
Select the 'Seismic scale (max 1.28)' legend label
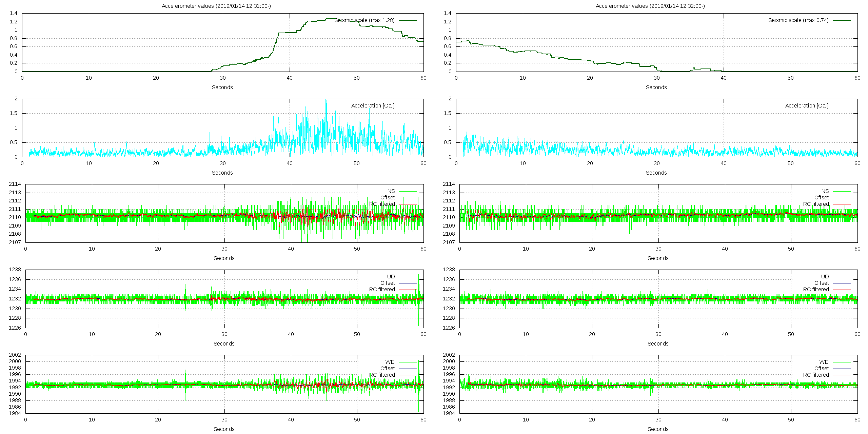tap(364, 20)
